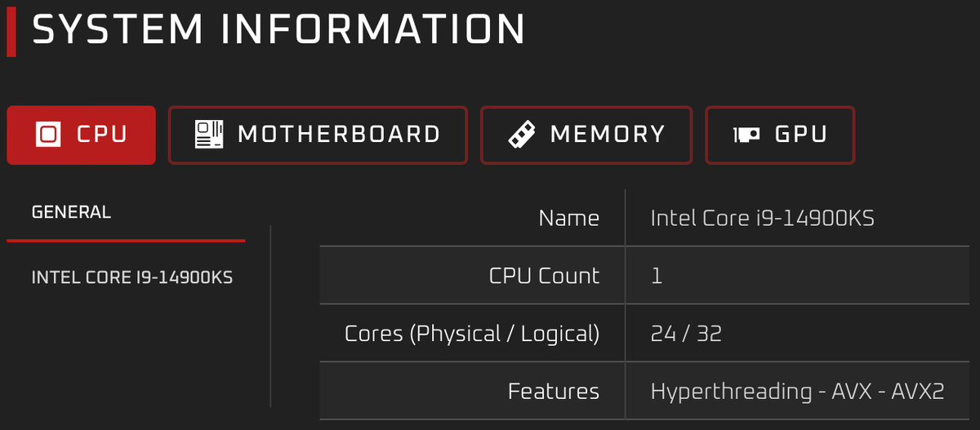This screenshot has width=980, height=430.
Task: Click Cores (Physical / Logical) label
Action: click(x=472, y=334)
